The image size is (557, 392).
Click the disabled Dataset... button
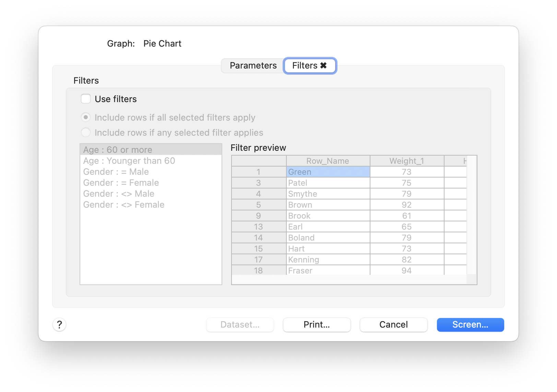(240, 324)
